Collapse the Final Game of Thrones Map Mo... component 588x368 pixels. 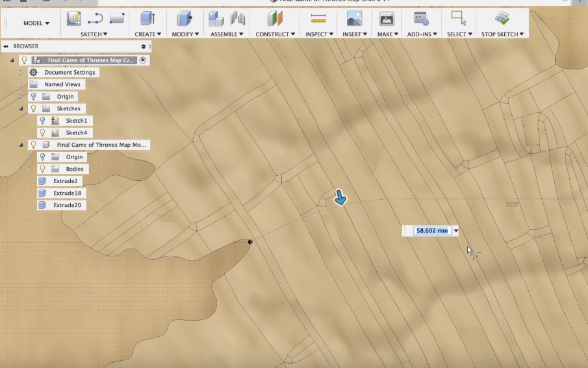coord(21,145)
